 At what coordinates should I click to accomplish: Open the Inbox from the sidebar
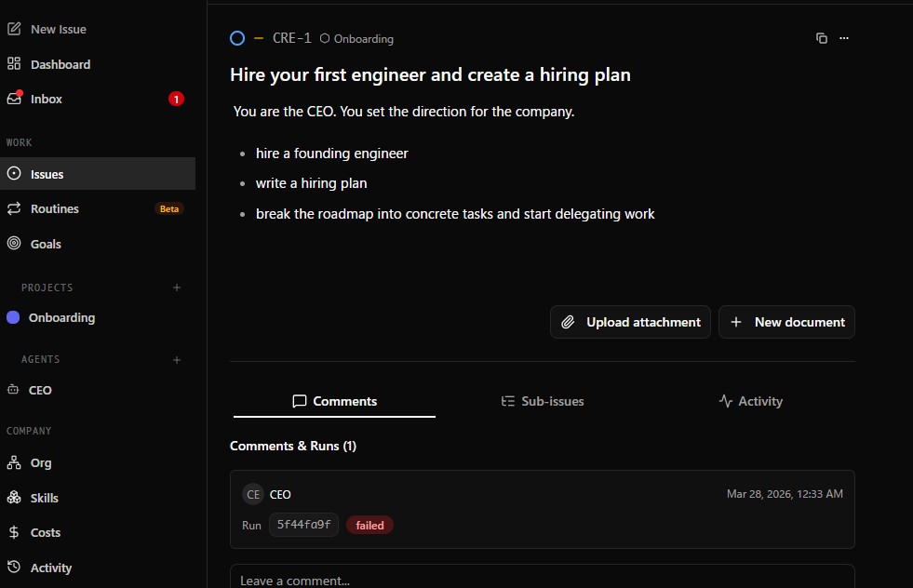(47, 99)
